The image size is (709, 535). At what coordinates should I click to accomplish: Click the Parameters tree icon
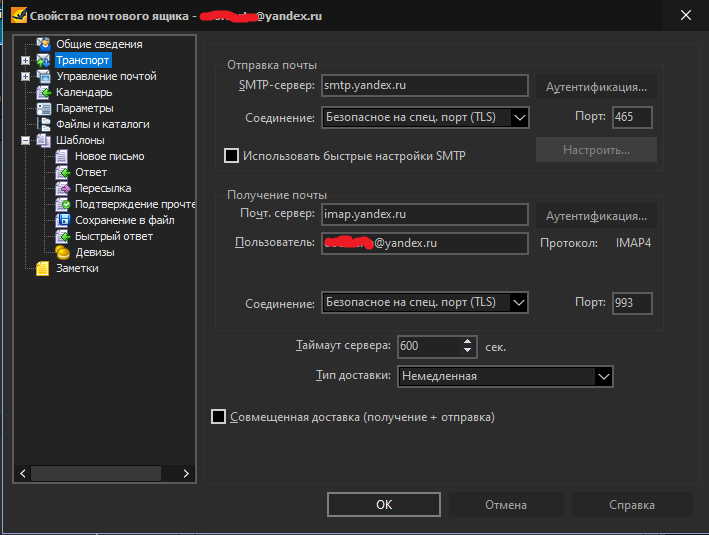(43, 108)
